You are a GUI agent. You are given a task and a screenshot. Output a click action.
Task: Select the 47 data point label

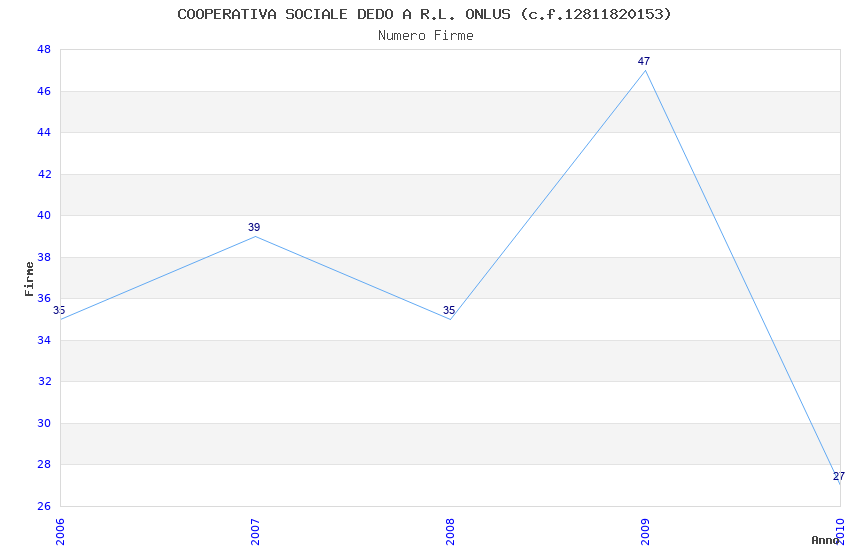[644, 62]
